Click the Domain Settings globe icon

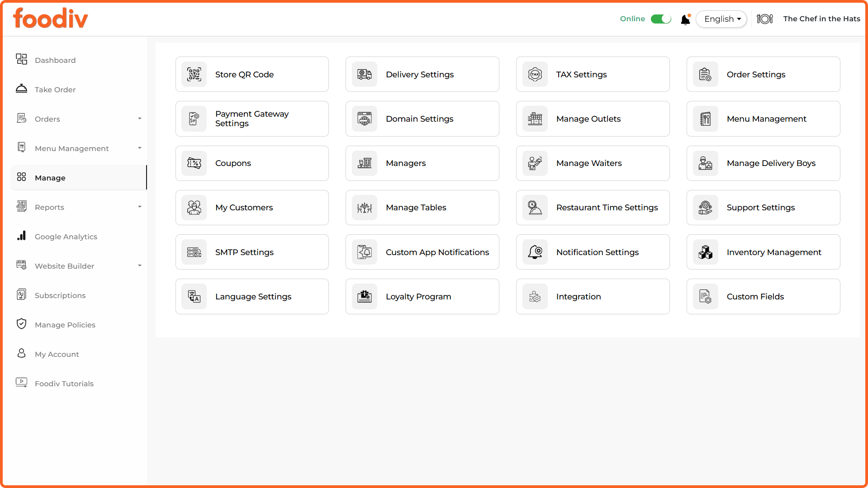click(365, 118)
